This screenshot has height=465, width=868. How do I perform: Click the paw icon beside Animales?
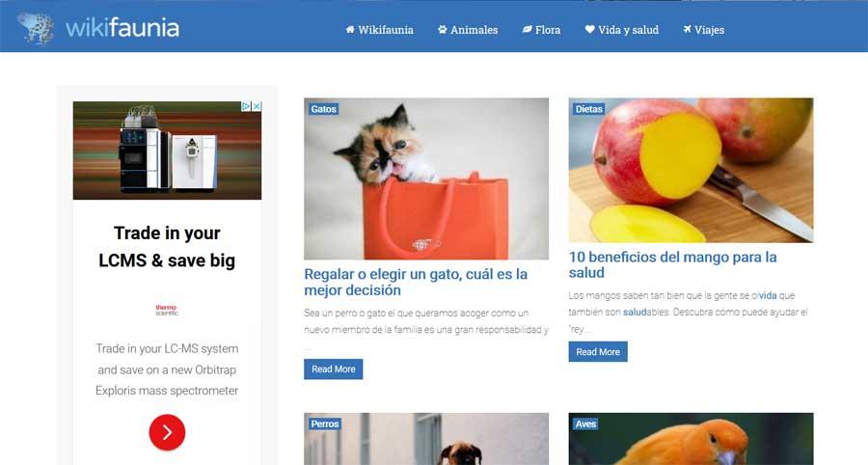click(443, 29)
